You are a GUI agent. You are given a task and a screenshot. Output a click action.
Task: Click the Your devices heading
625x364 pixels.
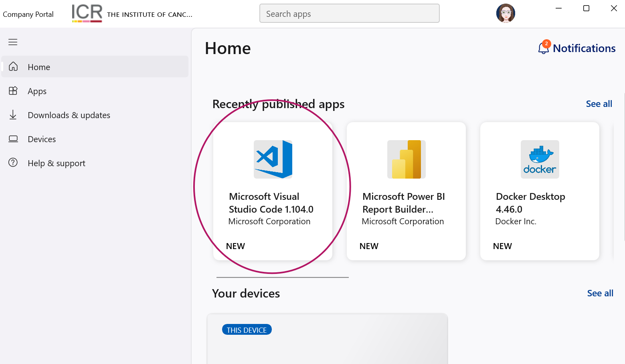[x=246, y=294]
